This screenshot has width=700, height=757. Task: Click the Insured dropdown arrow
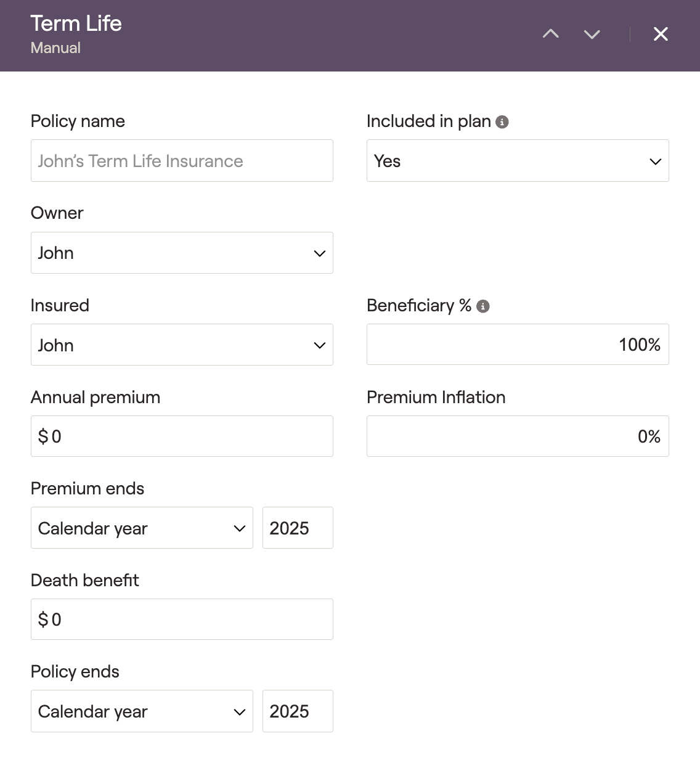pyautogui.click(x=319, y=345)
